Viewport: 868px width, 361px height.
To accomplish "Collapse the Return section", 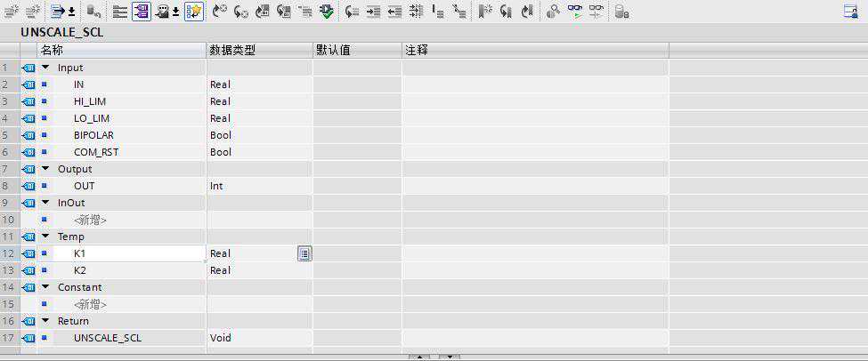I will coord(45,321).
